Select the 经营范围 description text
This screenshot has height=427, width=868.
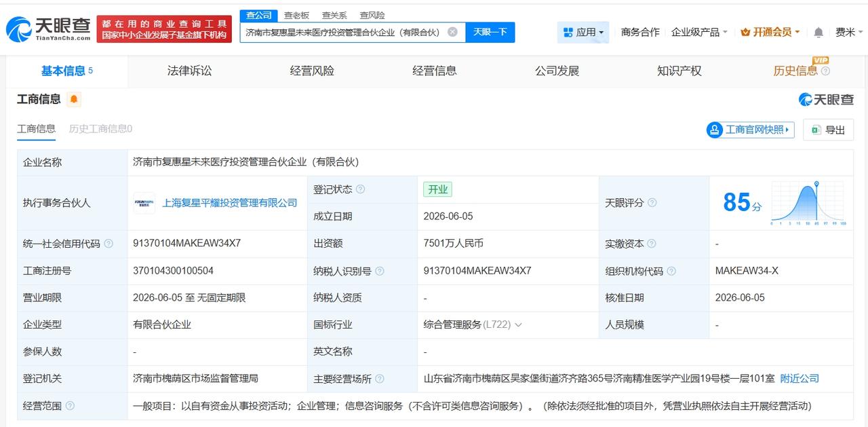472,406
